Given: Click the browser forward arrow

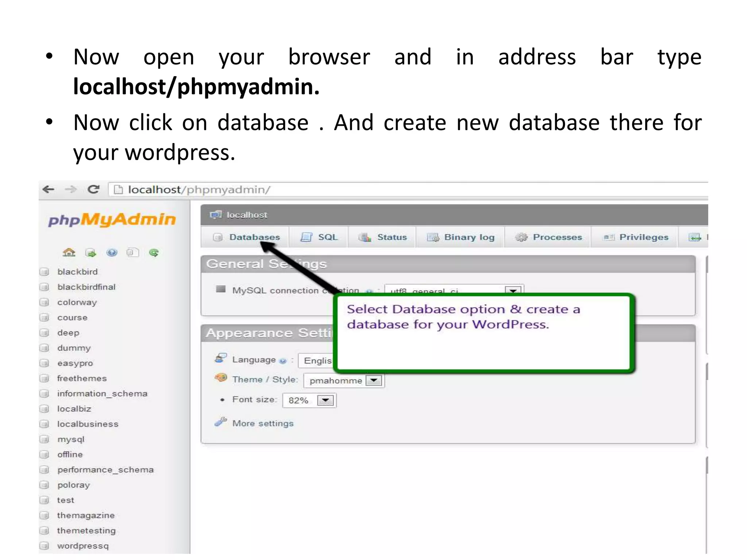Looking at the screenshot, I should pyautogui.click(x=71, y=189).
